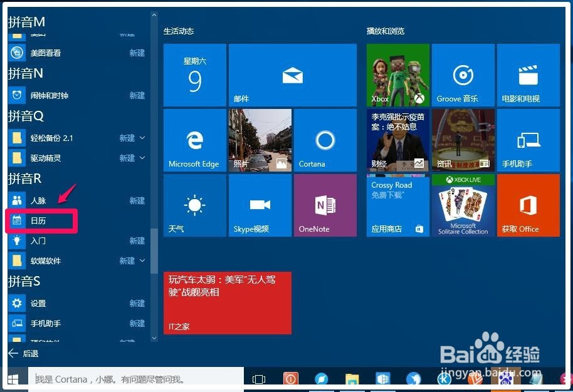
Task: Expand the 轻松备份 2.1 folder
Action: (x=142, y=138)
